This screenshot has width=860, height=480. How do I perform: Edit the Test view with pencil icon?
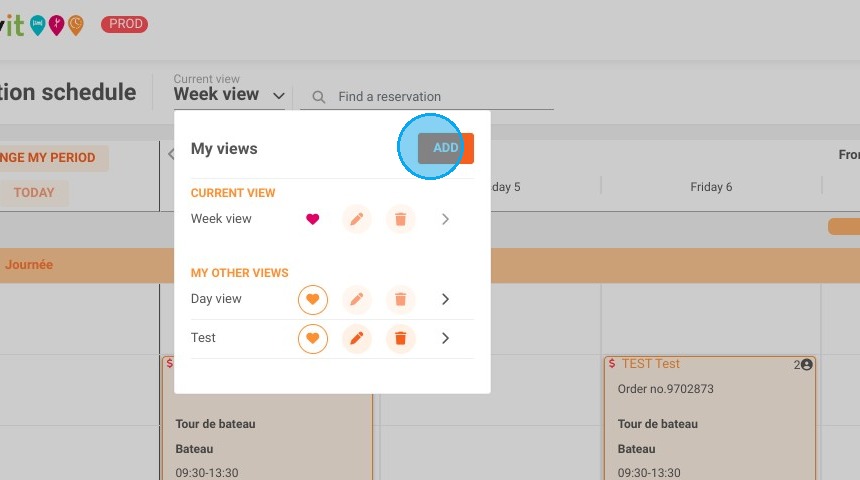[357, 338]
